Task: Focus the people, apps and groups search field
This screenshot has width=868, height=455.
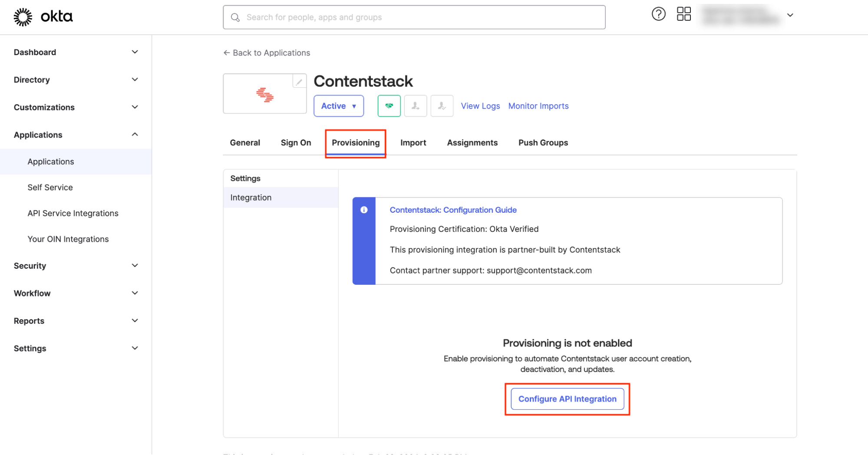Action: pos(414,17)
